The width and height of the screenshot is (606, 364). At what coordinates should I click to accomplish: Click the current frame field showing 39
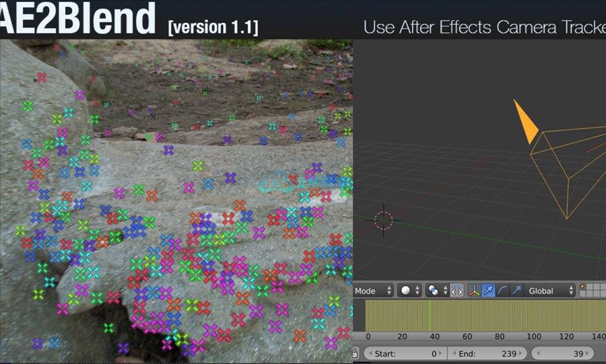pos(562,354)
